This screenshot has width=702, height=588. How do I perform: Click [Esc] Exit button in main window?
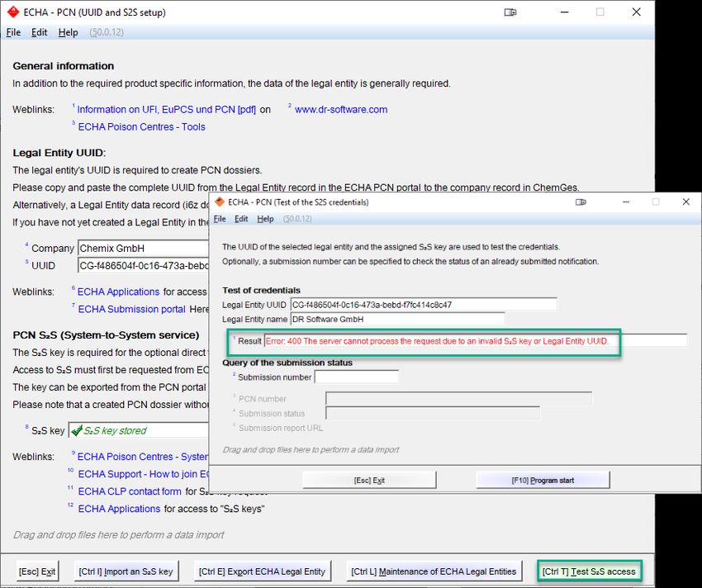37,571
